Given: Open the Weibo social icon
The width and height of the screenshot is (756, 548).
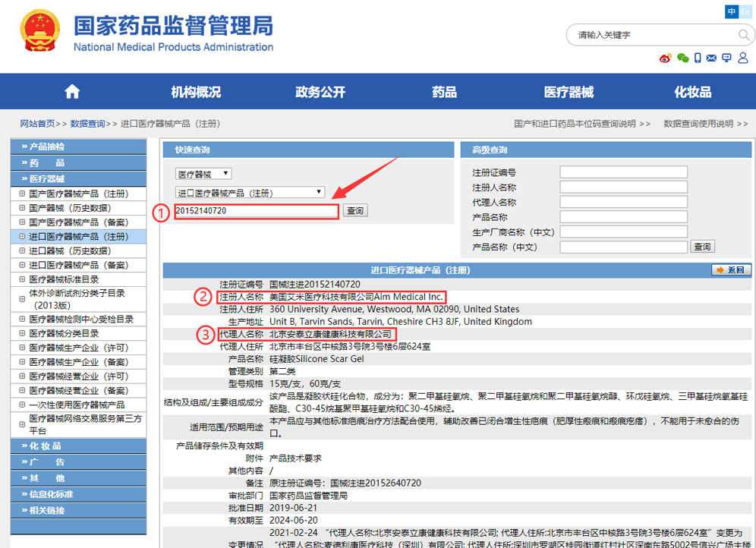Looking at the screenshot, I should coord(666,58).
